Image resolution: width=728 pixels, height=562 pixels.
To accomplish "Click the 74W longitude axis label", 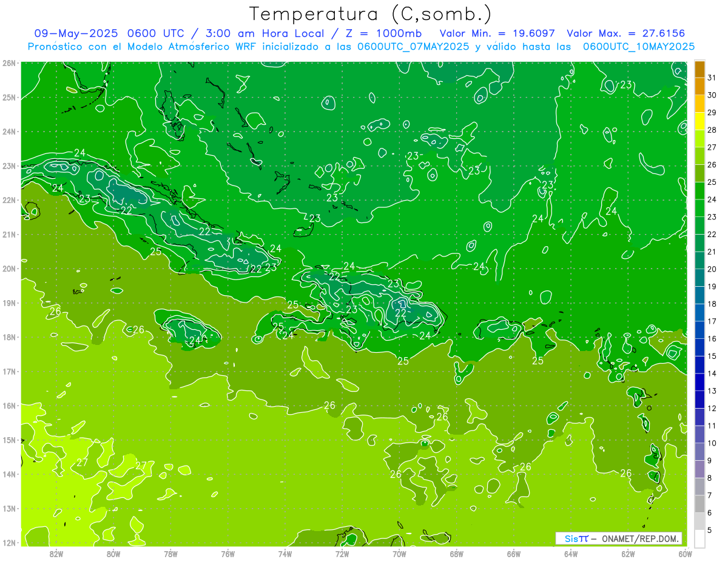I will tap(285, 554).
